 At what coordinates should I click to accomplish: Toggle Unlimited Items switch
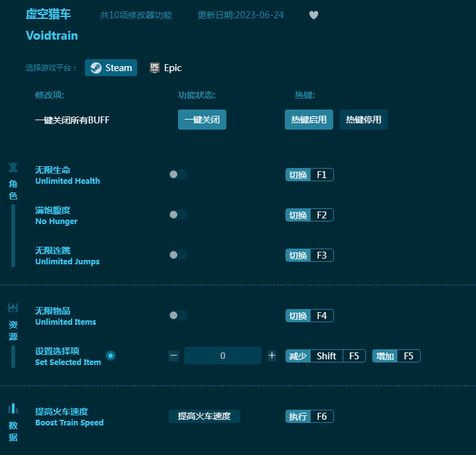[x=178, y=315]
